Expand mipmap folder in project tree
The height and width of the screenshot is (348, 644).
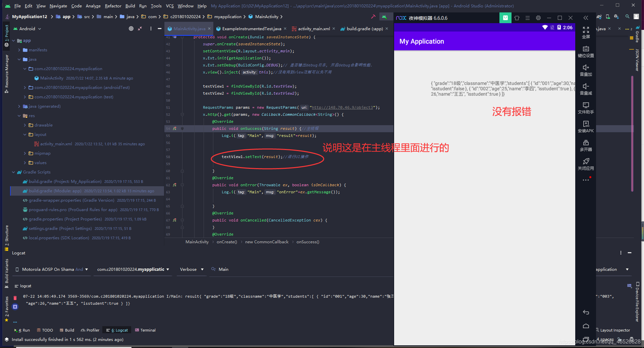pyautogui.click(x=25, y=153)
